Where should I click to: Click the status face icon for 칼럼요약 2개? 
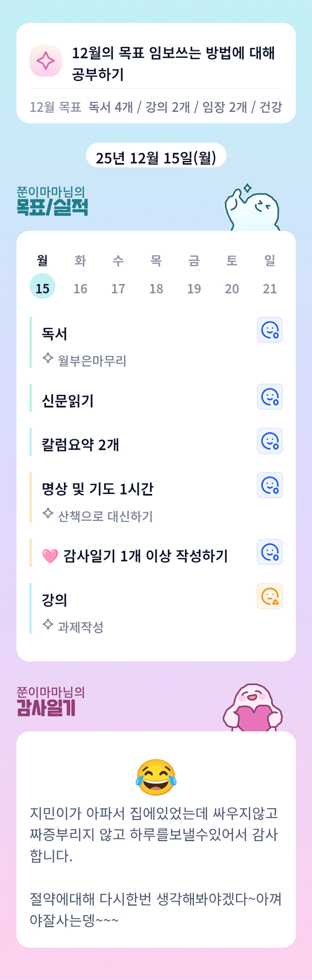270,441
